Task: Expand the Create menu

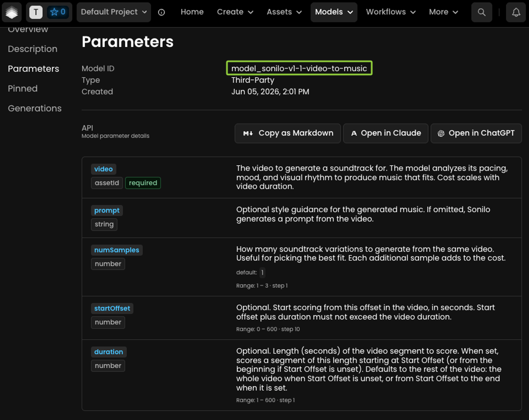Action: point(235,12)
